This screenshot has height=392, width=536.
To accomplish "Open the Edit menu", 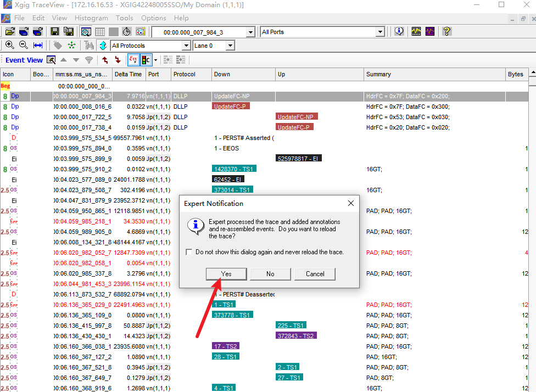I will click(38, 18).
